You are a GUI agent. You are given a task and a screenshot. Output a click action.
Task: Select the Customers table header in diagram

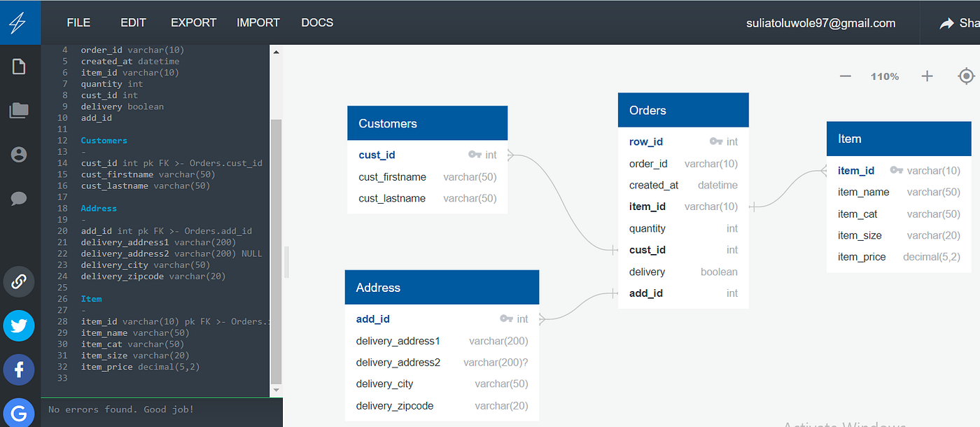(427, 123)
